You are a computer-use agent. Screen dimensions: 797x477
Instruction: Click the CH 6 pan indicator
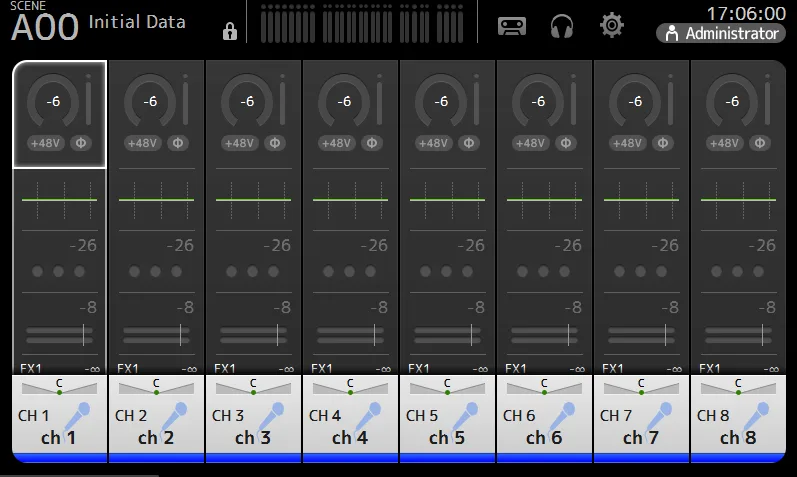pos(544,387)
